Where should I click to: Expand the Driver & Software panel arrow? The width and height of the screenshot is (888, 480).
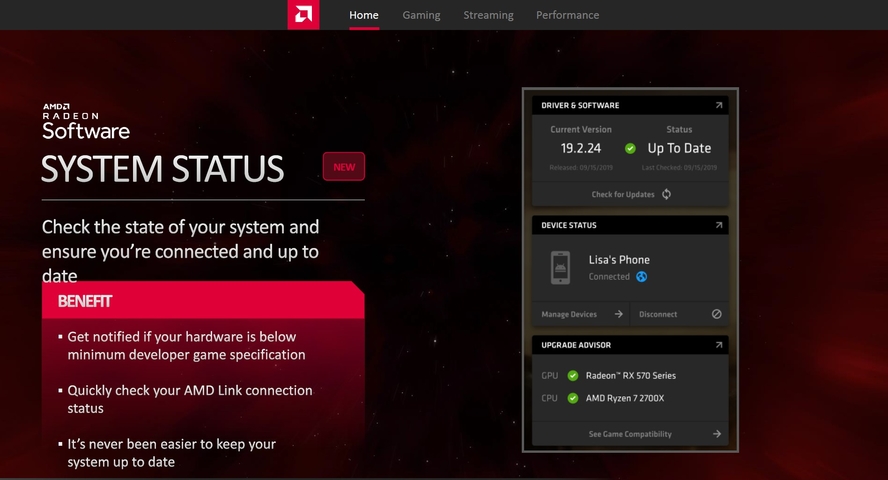coord(719,105)
